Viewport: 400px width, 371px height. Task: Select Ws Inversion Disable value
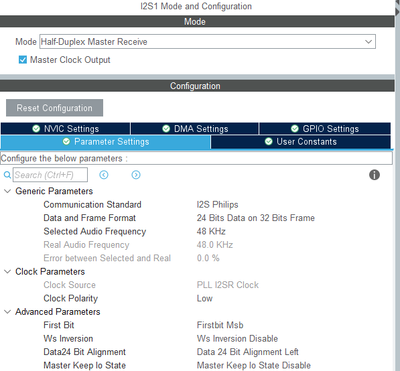point(237,338)
